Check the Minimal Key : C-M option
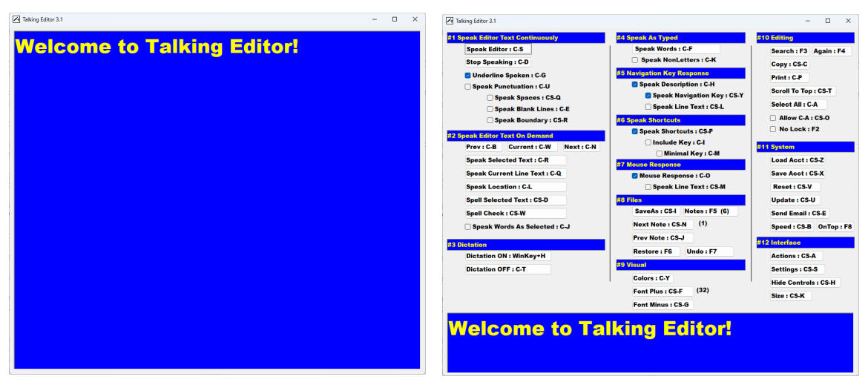Screen dimensions: 868x385 point(660,154)
